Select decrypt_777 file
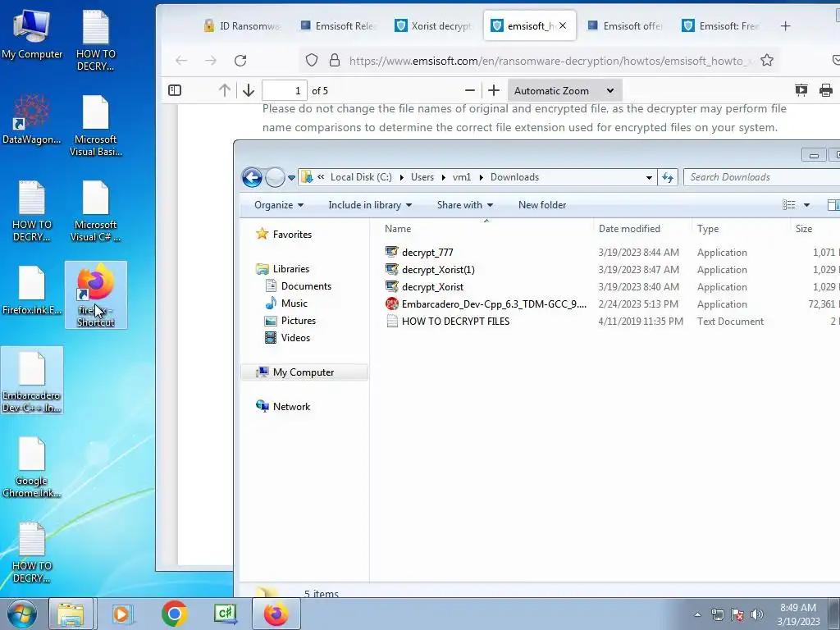This screenshot has width=840, height=630. pyautogui.click(x=427, y=253)
